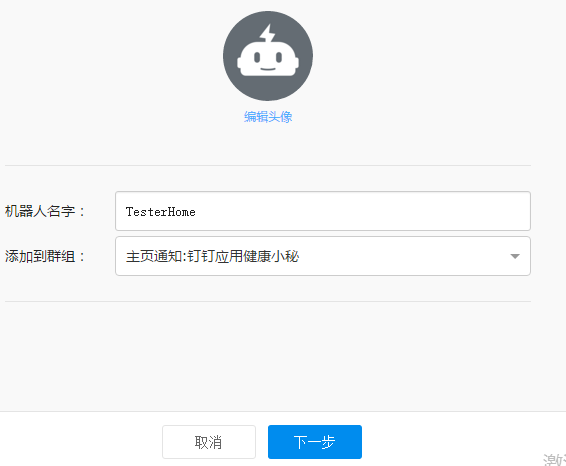
Task: Click the 取消 text label
Action: point(208,443)
